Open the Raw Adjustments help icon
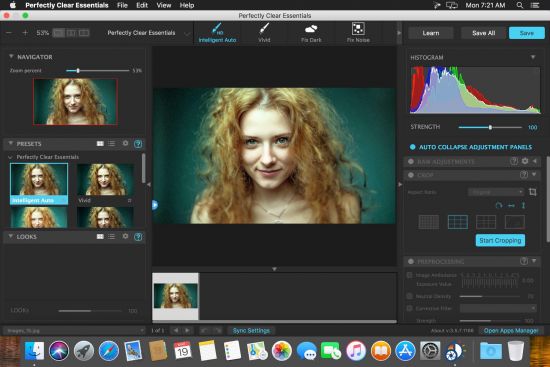This screenshot has width=550, height=367. pyautogui.click(x=514, y=161)
